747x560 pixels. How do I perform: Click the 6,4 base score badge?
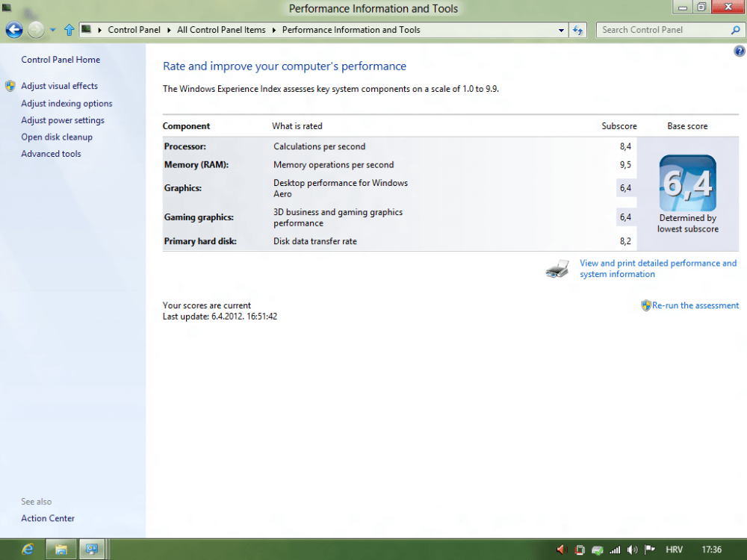click(687, 183)
